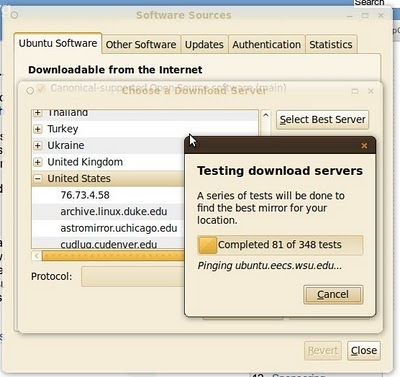Select server archive.linux.duke.edu
400x377 pixels.
click(108, 212)
